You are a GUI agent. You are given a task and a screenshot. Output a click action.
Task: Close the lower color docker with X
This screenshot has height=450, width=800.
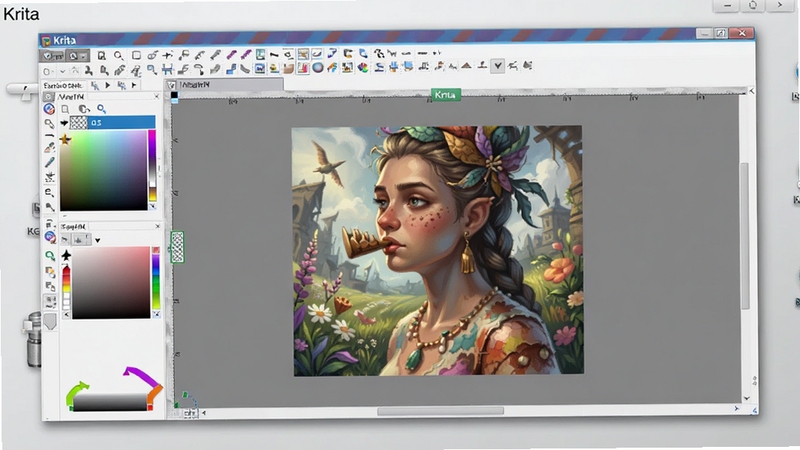tap(157, 226)
